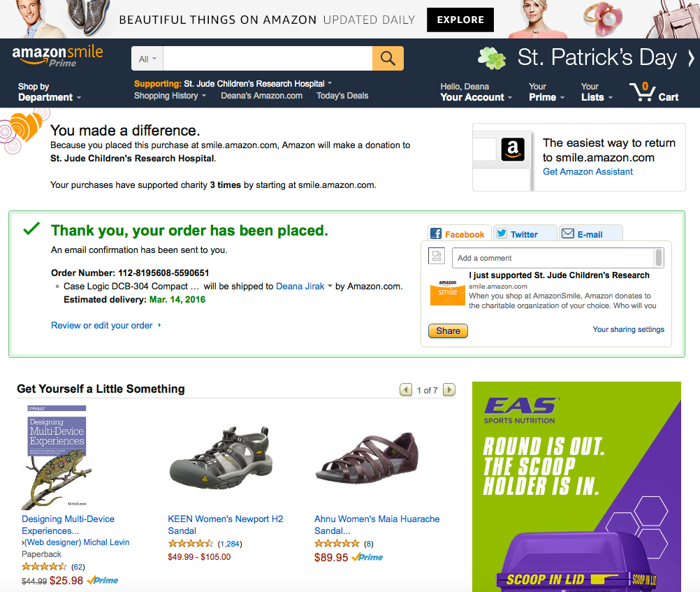
Task: Click the comment box avatar icon
Action: (x=437, y=257)
